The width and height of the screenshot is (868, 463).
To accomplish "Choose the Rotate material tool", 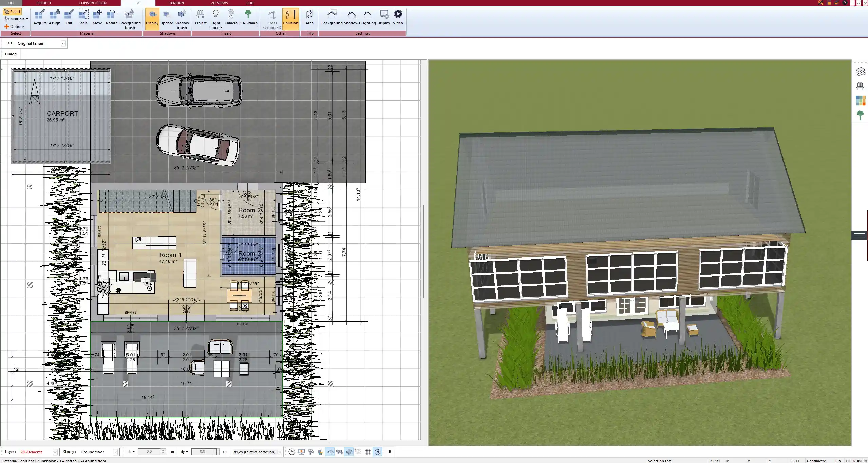I will [x=111, y=18].
